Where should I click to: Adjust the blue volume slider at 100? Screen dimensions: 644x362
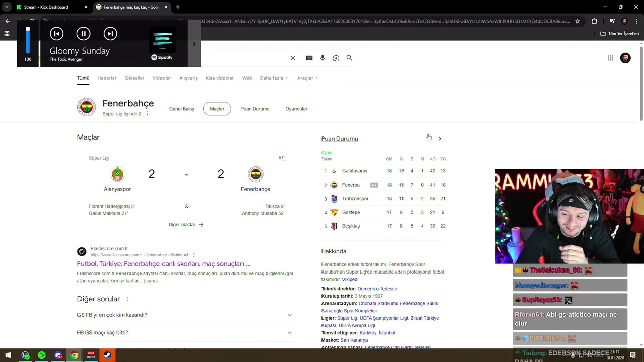tap(28, 40)
